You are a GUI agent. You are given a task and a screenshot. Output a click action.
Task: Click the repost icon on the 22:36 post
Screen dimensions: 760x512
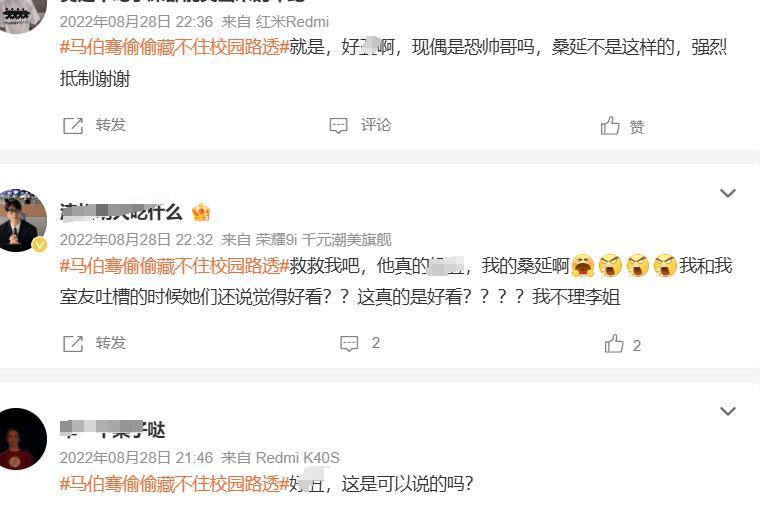click(73, 126)
